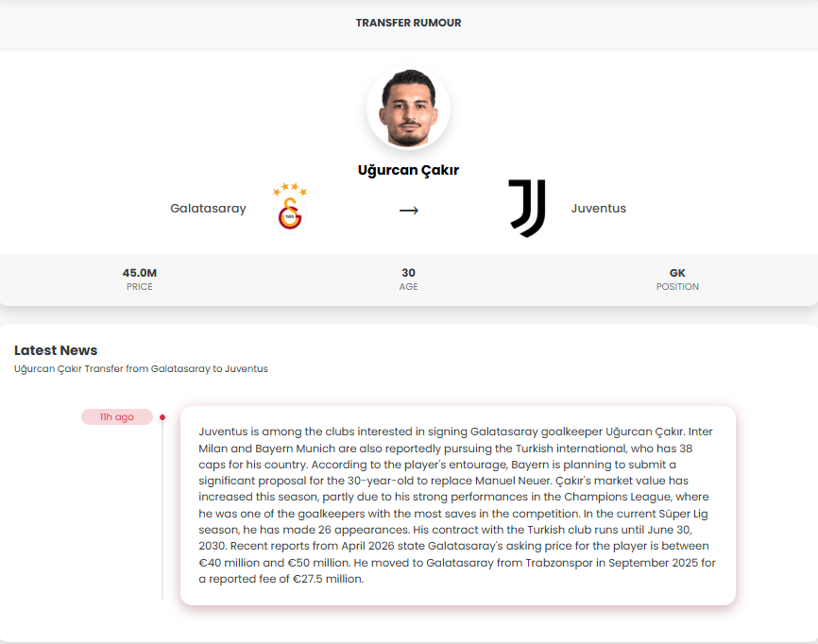
Task: Click the Galatasaray club crest
Action: (x=290, y=208)
